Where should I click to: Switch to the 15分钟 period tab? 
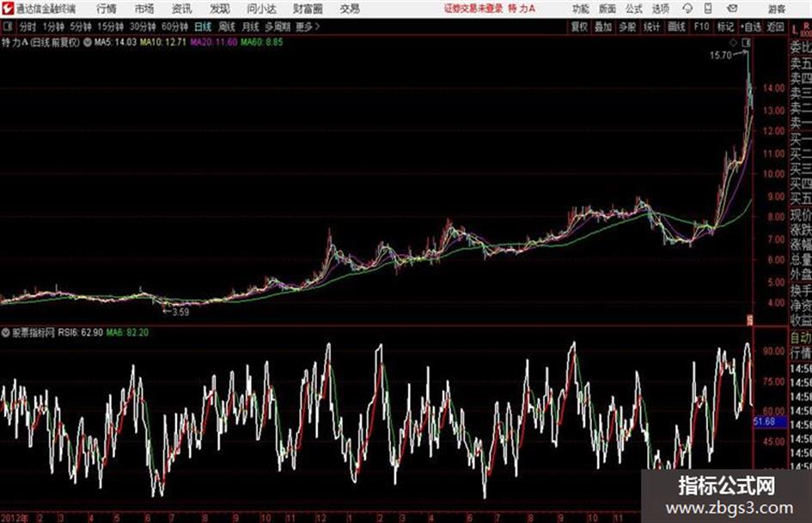111,27
